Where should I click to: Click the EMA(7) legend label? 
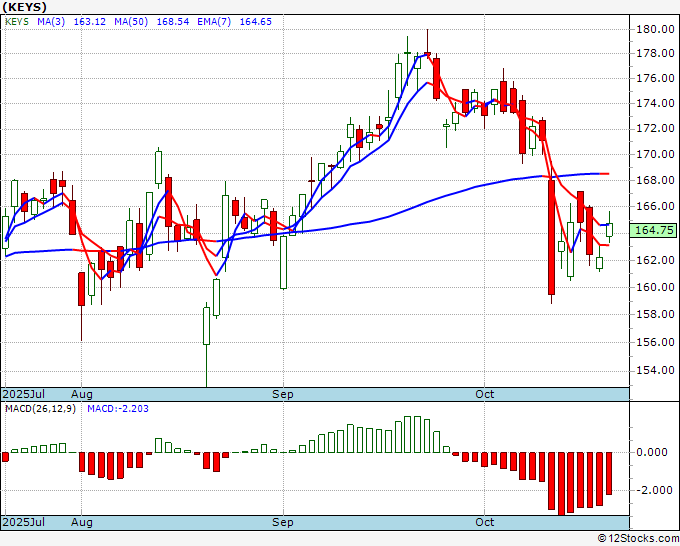click(x=214, y=22)
